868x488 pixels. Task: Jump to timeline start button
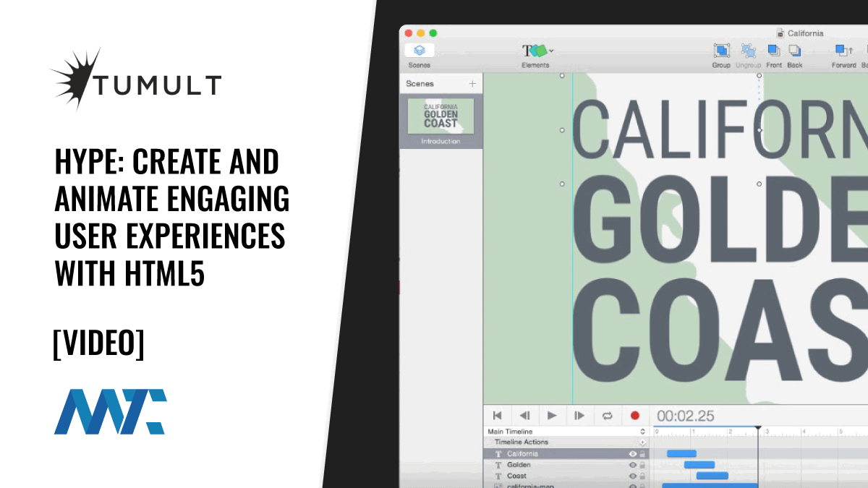tap(498, 415)
